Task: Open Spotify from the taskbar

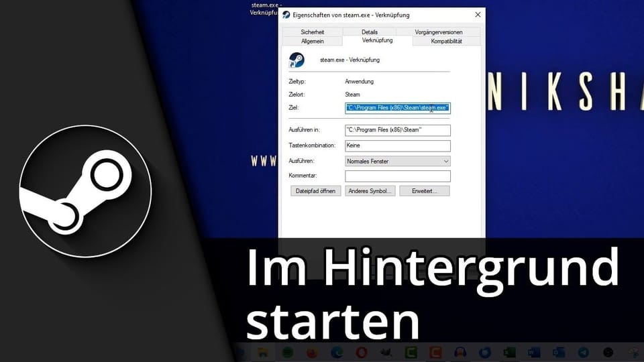Action: [x=288, y=352]
